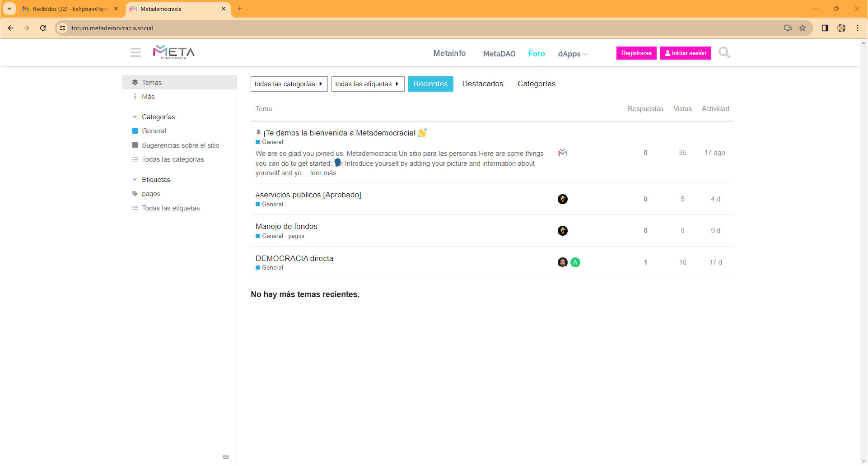Click the browser reload button
This screenshot has width=868, height=466.
coord(43,28)
